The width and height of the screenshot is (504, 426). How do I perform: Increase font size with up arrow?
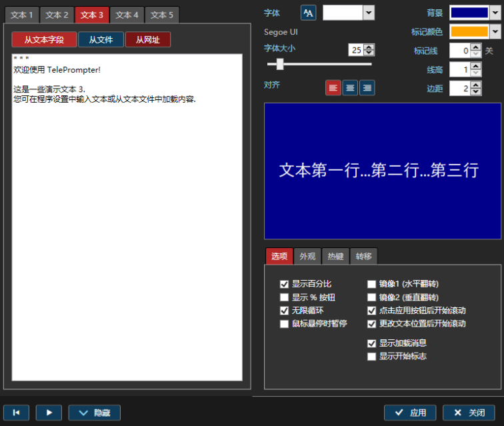[x=369, y=47]
